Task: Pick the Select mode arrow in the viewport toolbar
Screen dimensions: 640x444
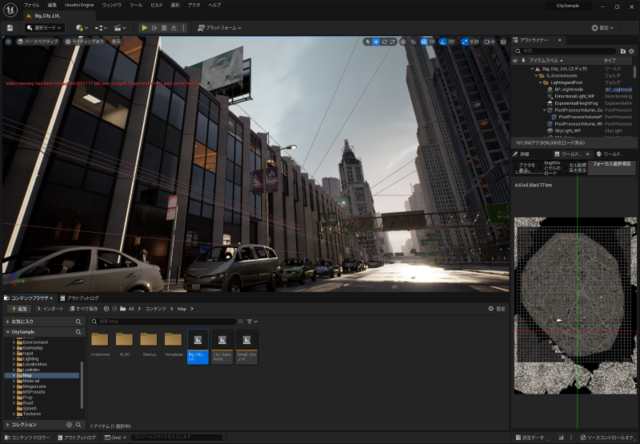Action: point(367,42)
